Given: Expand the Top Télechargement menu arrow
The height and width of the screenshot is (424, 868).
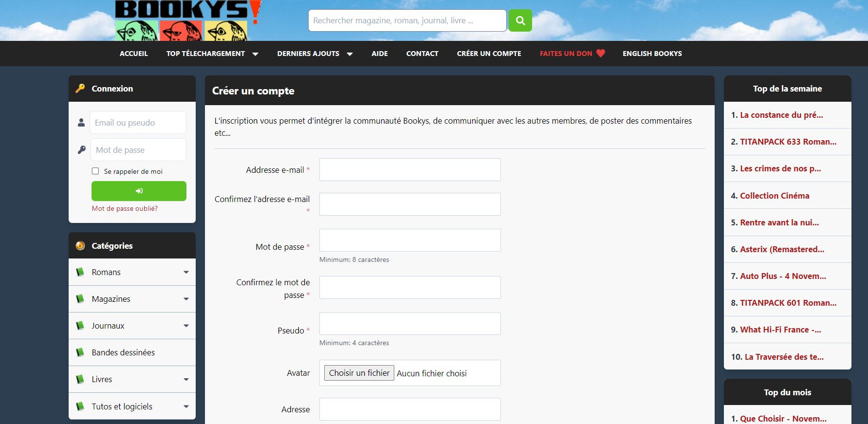Looking at the screenshot, I should [x=255, y=54].
